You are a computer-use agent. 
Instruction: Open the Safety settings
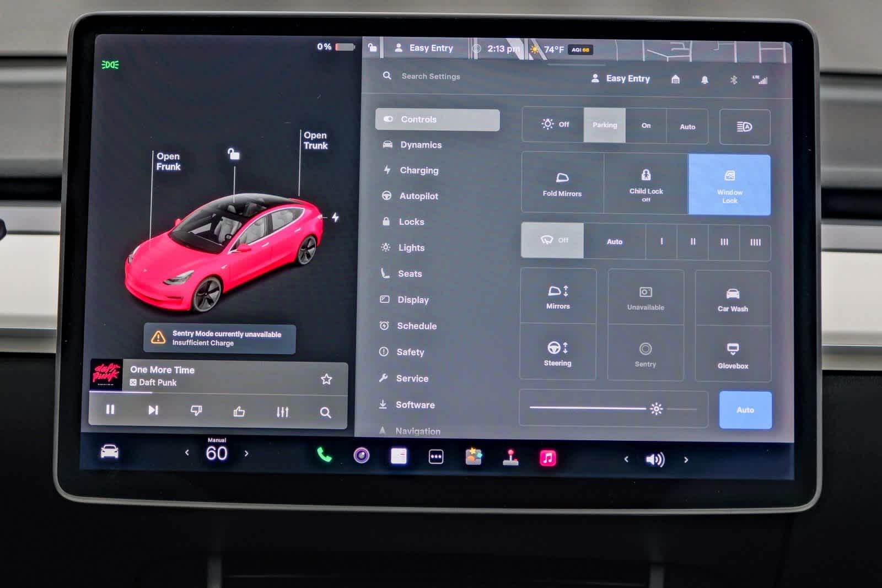[x=402, y=352]
